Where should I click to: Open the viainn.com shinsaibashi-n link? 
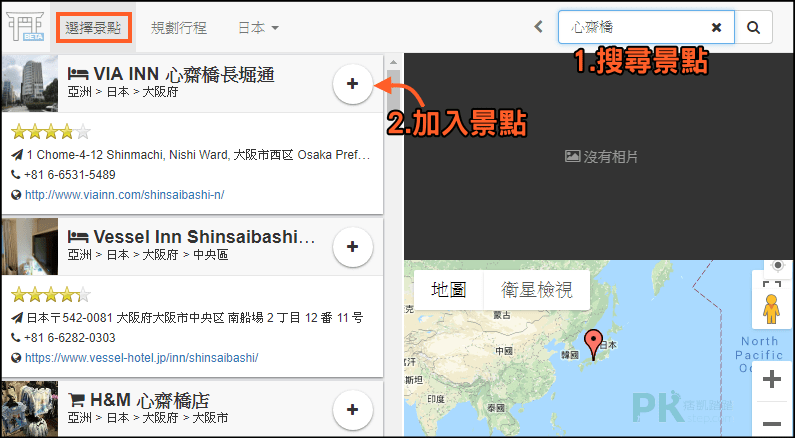tap(125, 195)
